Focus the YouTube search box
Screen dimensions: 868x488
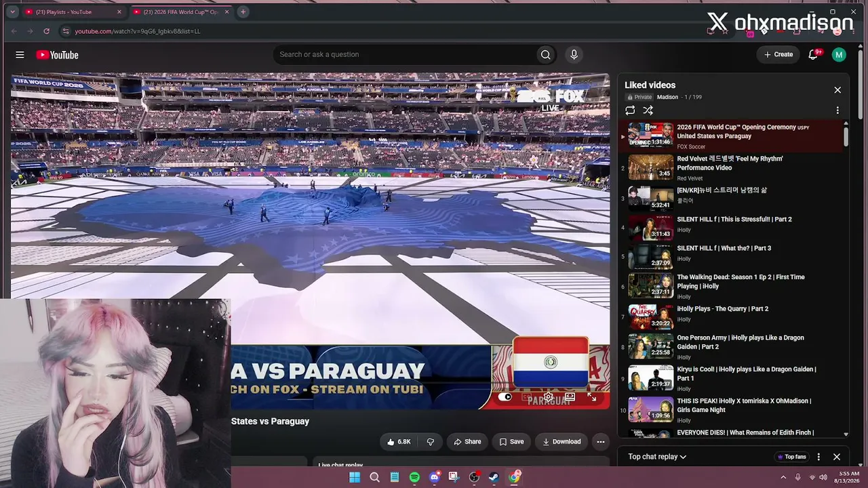click(x=404, y=55)
